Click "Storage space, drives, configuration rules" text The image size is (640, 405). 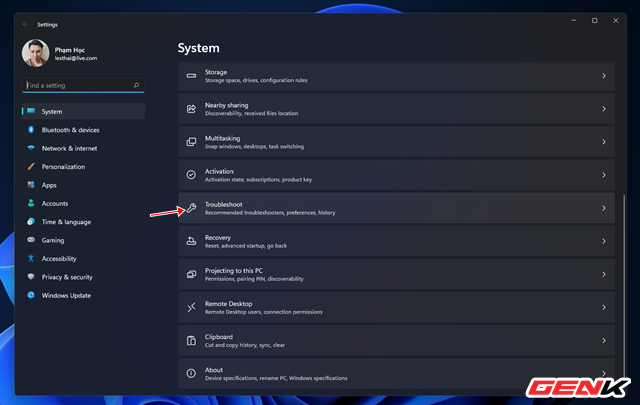click(256, 80)
